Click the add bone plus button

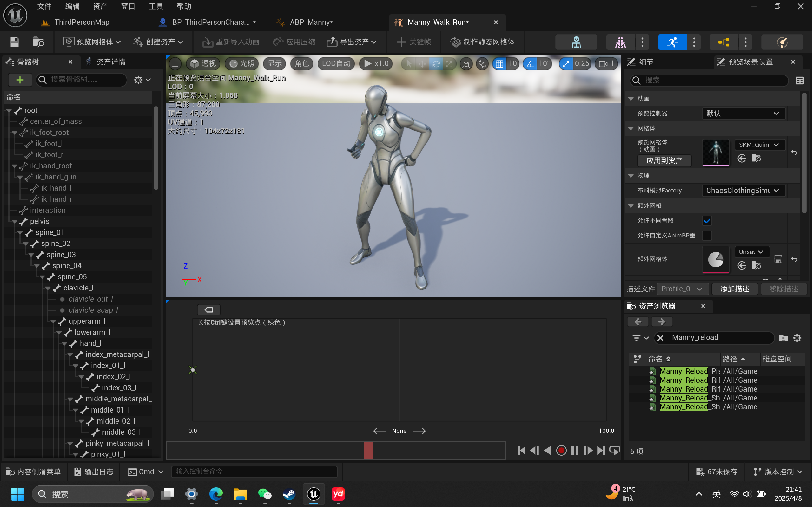[x=20, y=80]
